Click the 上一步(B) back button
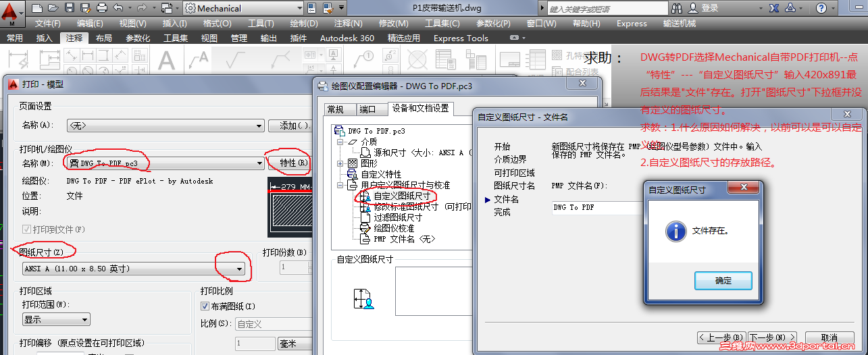This screenshot has height=355, width=868. pos(721,337)
